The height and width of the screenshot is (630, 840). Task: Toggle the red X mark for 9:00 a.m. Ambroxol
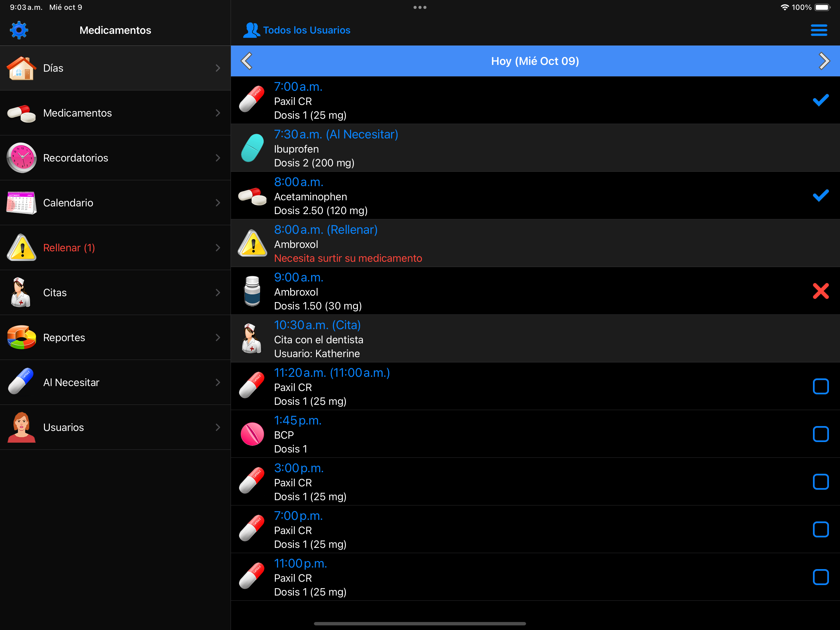click(821, 291)
